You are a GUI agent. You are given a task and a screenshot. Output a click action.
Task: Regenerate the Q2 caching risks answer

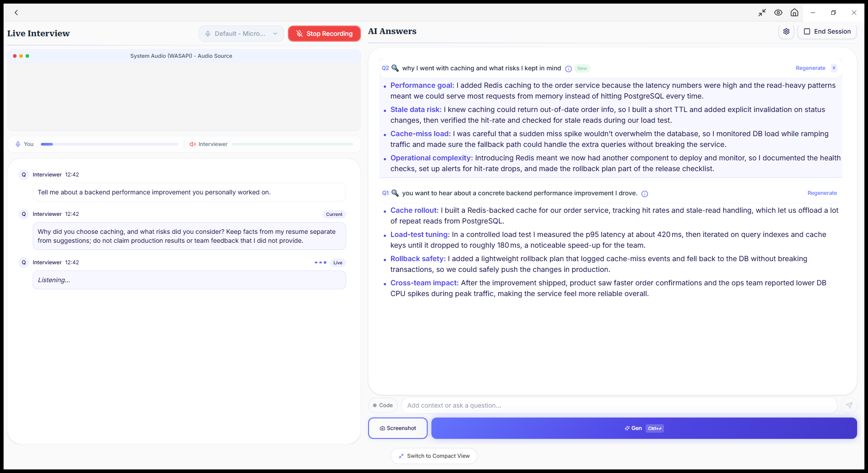pyautogui.click(x=811, y=68)
